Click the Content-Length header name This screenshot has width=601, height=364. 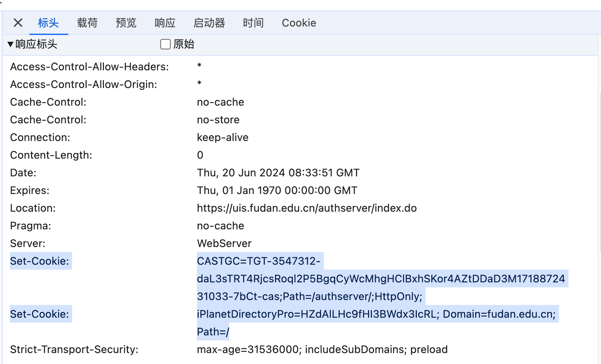pos(51,155)
